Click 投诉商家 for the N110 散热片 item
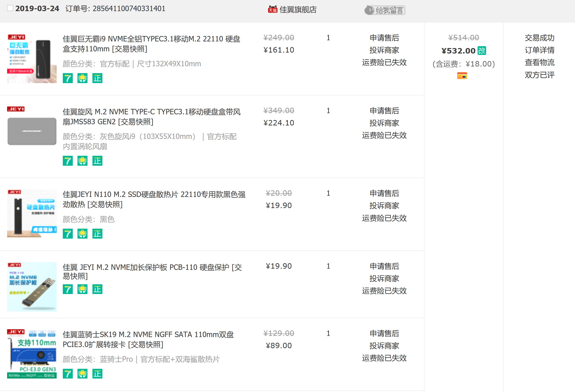The image size is (575, 392). [384, 206]
